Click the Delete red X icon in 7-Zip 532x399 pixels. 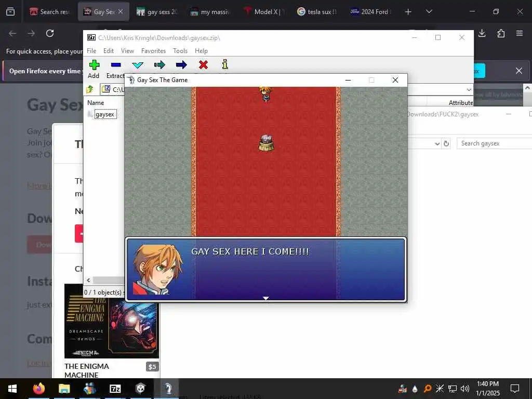coord(203,65)
